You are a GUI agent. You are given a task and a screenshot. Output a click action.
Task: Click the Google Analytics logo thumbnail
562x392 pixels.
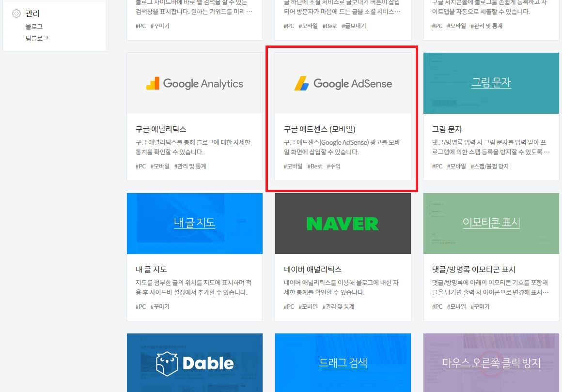(195, 83)
